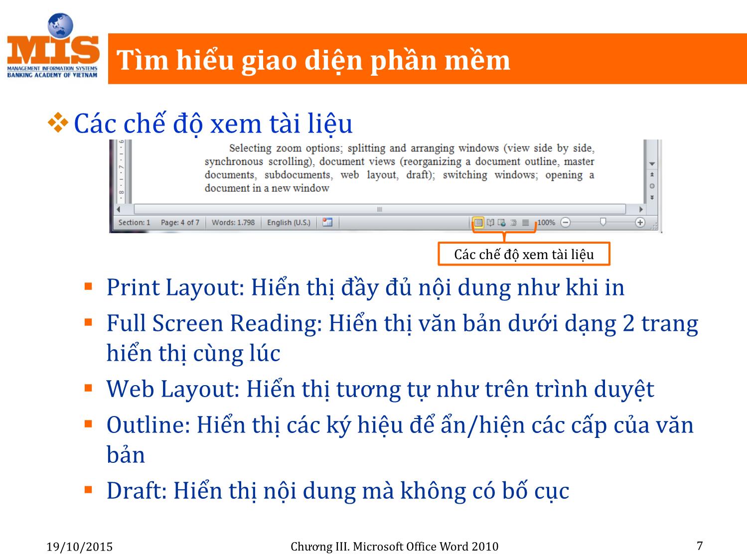
Task: Open Select Browse Object circle button
Action: pyautogui.click(x=652, y=186)
